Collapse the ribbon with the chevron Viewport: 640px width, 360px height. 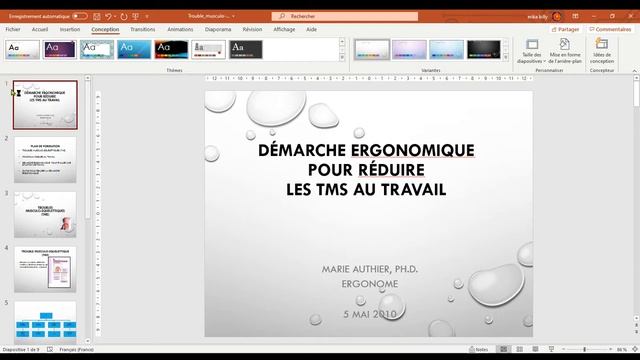click(x=634, y=71)
